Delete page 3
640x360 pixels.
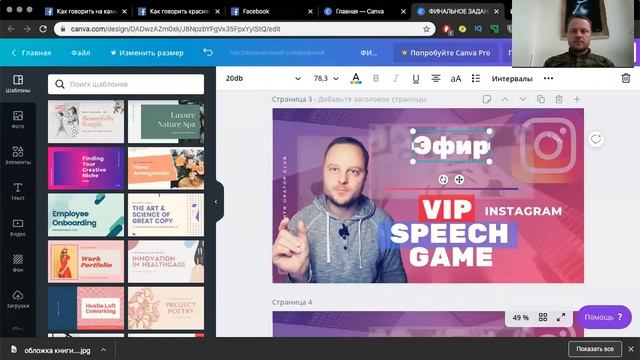tap(559, 99)
